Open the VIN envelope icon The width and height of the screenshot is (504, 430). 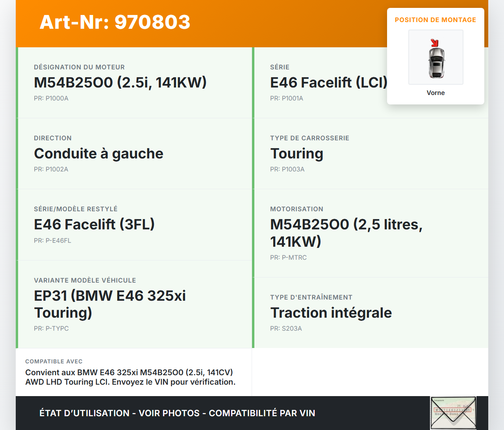(453, 413)
